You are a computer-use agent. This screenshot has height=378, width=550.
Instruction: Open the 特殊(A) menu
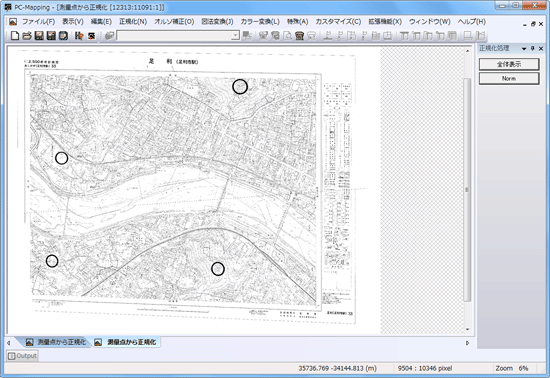[x=297, y=22]
